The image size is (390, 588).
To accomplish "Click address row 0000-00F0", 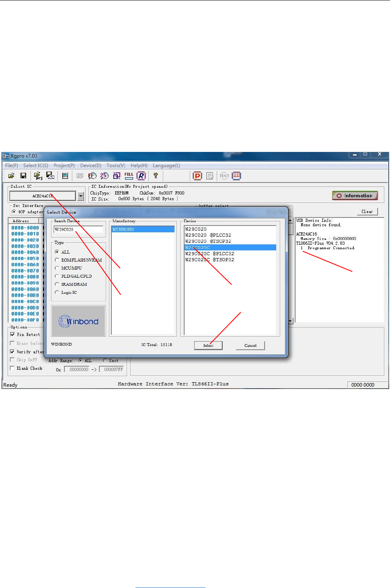I will [25, 320].
